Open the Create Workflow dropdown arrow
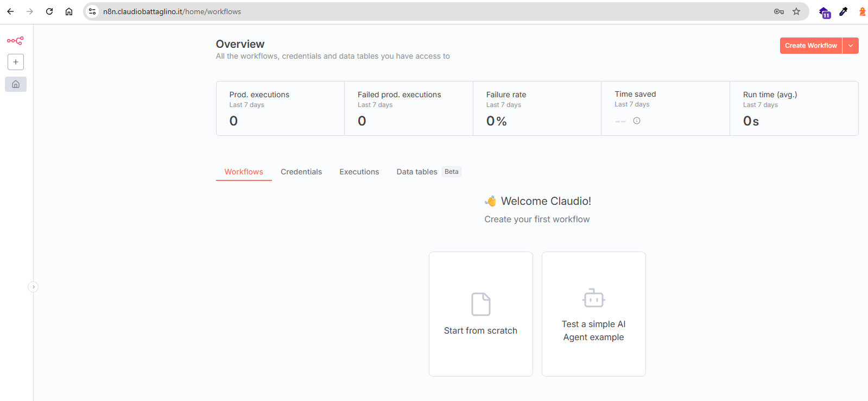The image size is (868, 401). click(851, 46)
